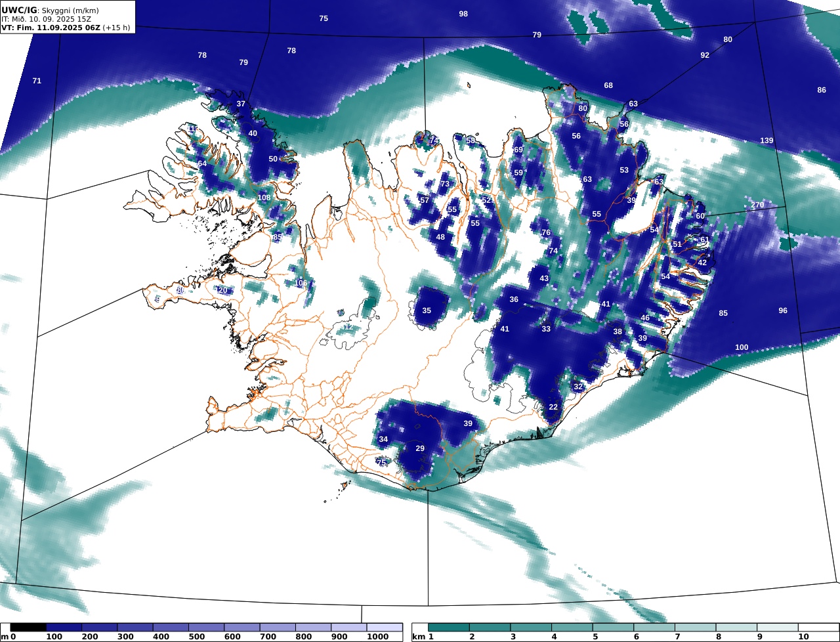Image resolution: width=840 pixels, height=642 pixels.
Task: Click the map value 86 near the right edge
Action: (x=822, y=90)
